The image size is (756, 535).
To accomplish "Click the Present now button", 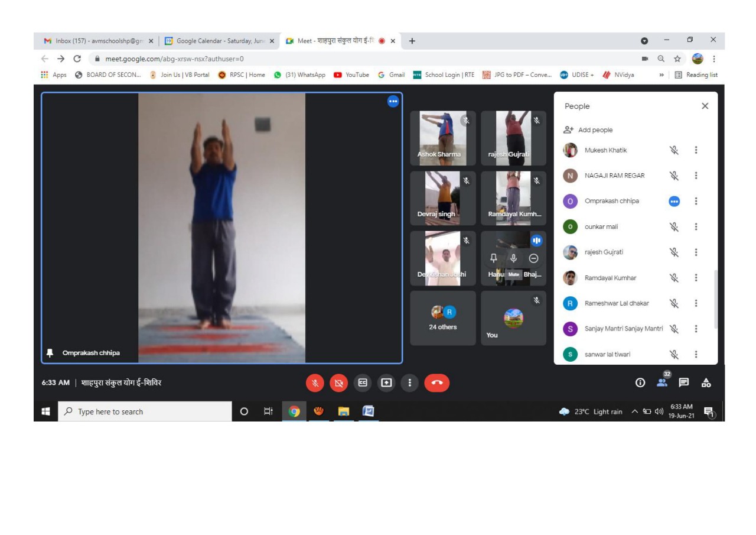I will [386, 382].
